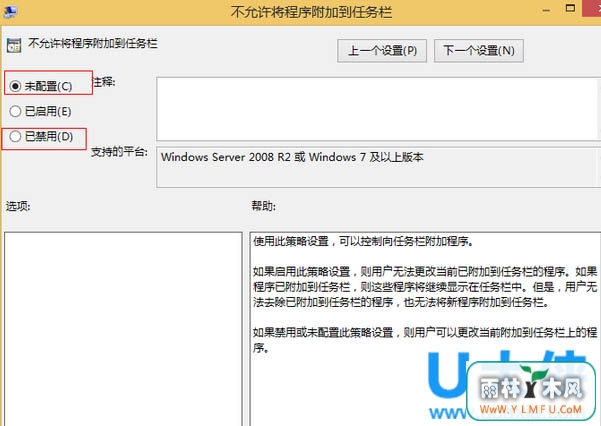The width and height of the screenshot is (601, 426).
Task: Click the window system icon in title bar
Action: click(x=9, y=11)
